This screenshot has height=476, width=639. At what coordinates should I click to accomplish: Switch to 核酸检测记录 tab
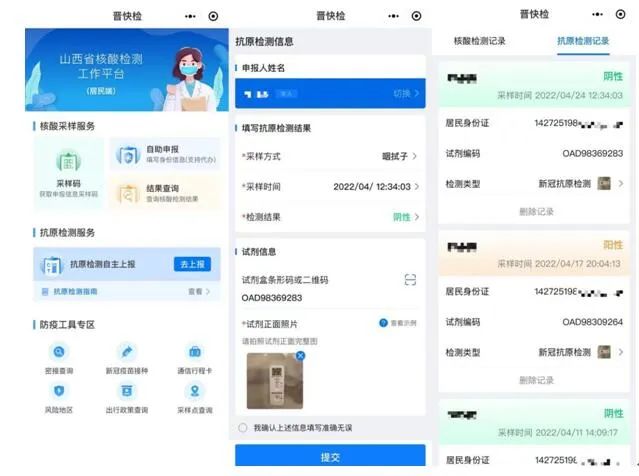tap(480, 41)
